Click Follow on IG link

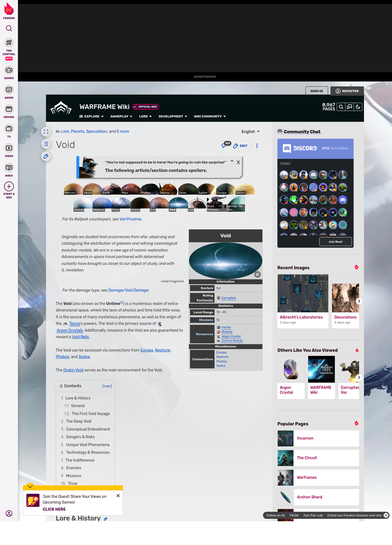(x=275, y=515)
